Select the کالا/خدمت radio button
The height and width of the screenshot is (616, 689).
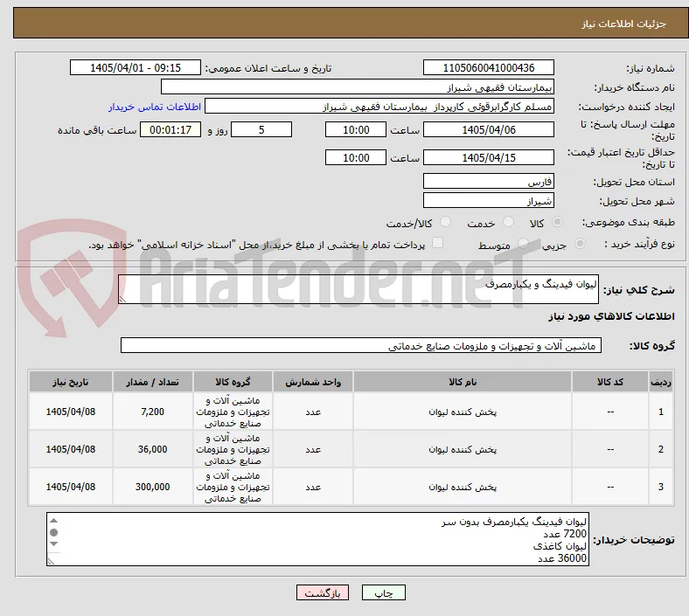[445, 222]
